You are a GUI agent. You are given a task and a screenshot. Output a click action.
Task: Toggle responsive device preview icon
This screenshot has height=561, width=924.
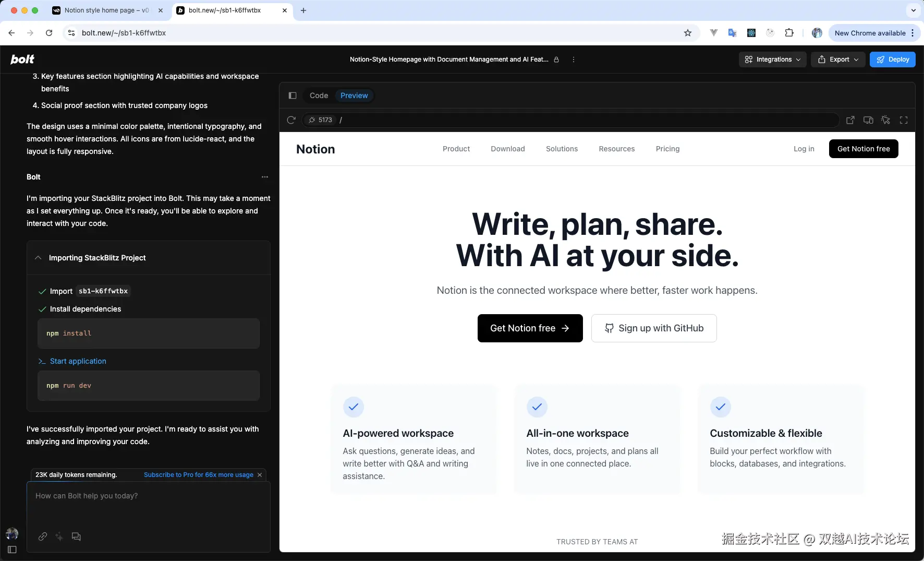[868, 120]
